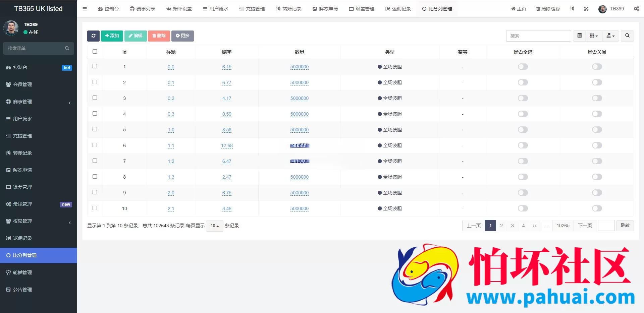This screenshot has width=644, height=313.
Task: Check the checkbox for row Id 7
Action: tap(95, 161)
